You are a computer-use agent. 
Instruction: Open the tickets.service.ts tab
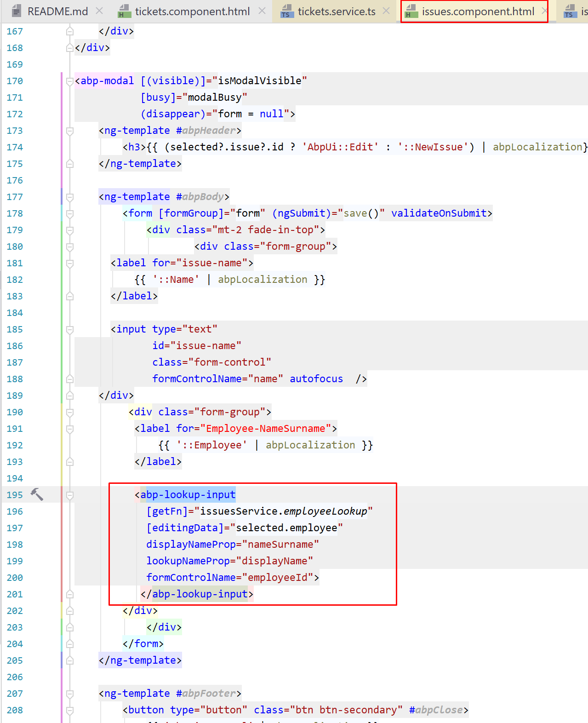coord(337,11)
